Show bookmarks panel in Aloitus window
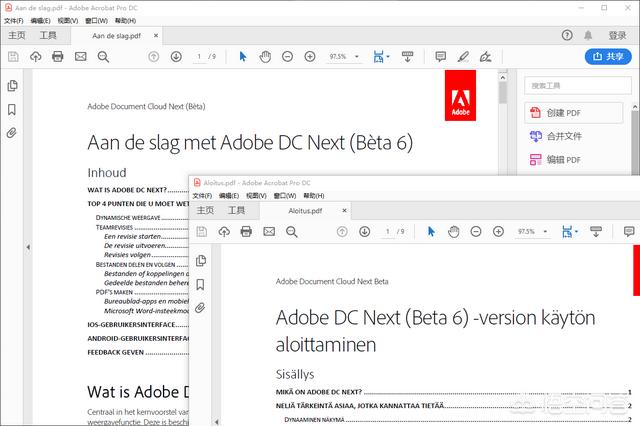This screenshot has height=426, width=640. [200, 284]
